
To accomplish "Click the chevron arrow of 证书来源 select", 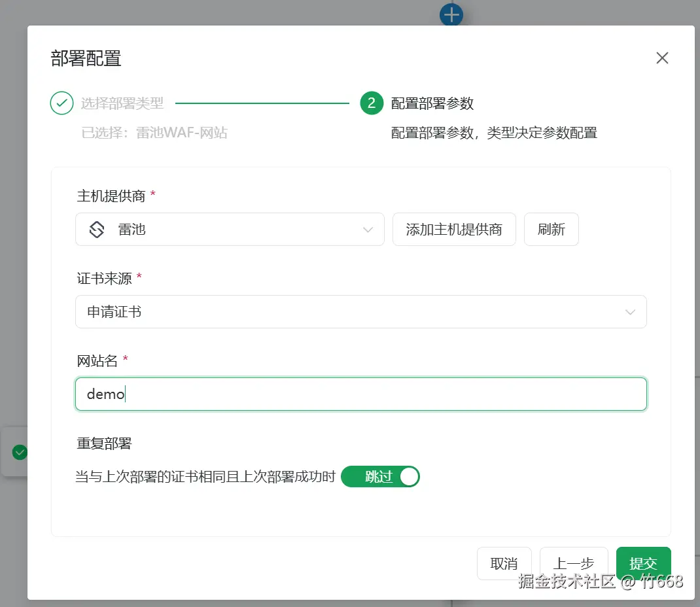I will 630,312.
